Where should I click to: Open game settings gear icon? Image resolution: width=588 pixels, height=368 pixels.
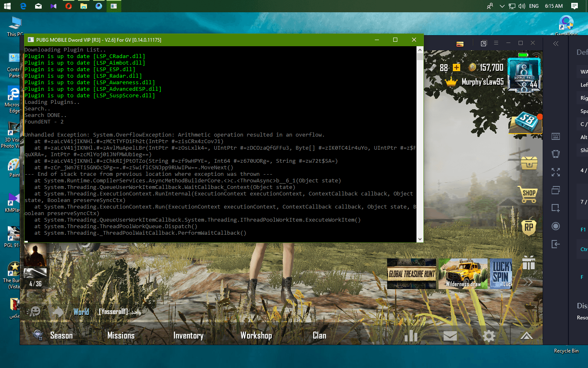click(x=489, y=336)
